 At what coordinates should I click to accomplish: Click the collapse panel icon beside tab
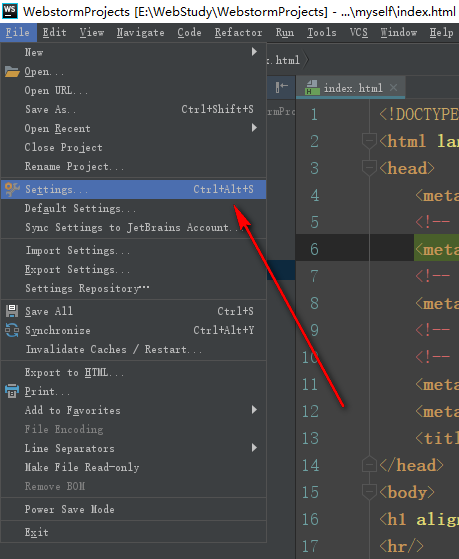(x=281, y=87)
